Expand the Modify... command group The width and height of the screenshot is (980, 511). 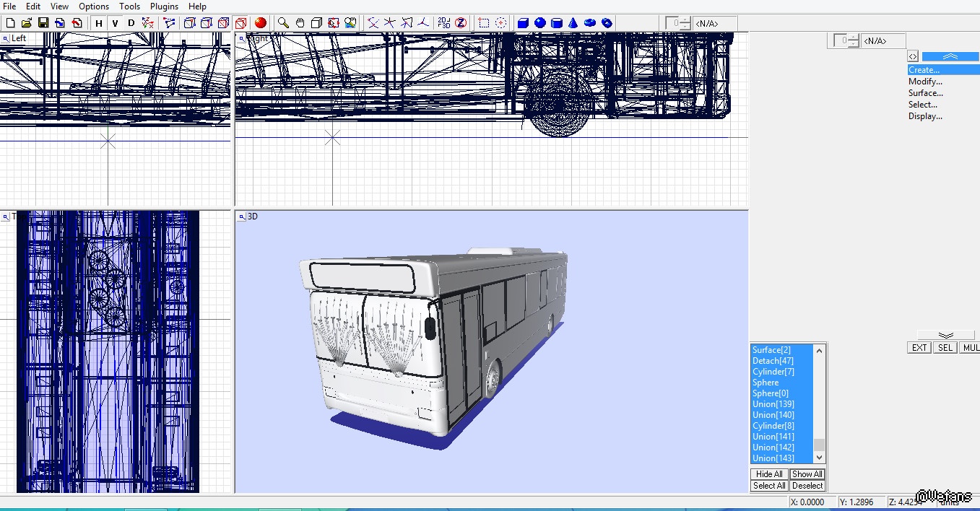[x=925, y=82]
